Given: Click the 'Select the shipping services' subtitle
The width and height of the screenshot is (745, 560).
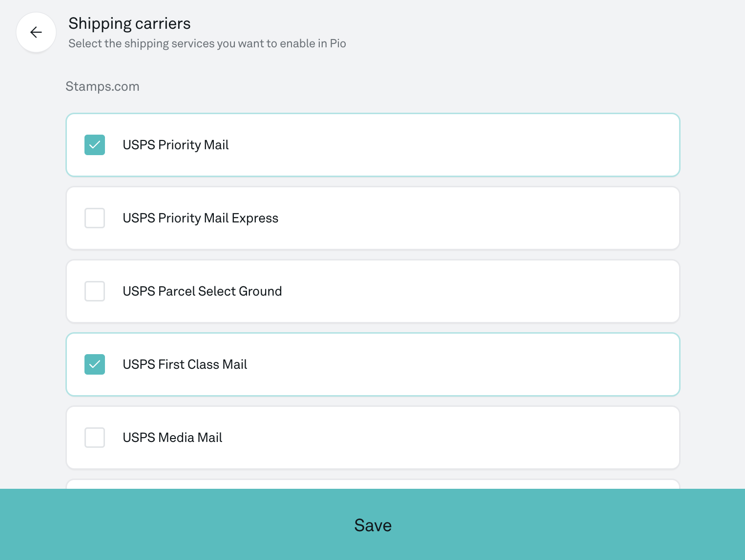Looking at the screenshot, I should pyautogui.click(x=207, y=43).
